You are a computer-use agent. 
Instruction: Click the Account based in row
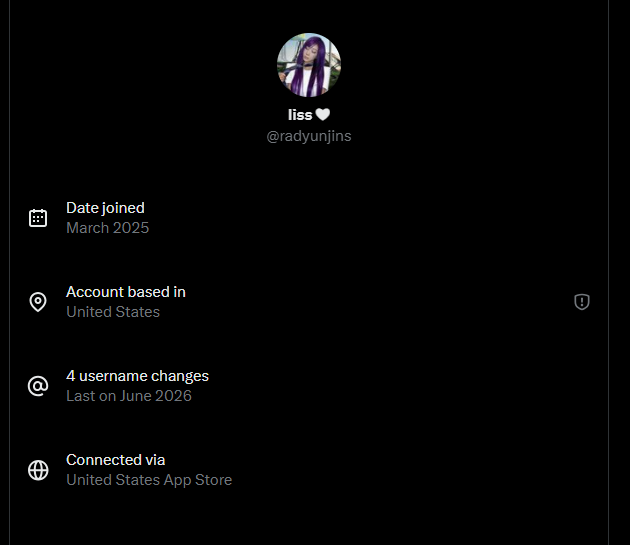click(x=309, y=302)
